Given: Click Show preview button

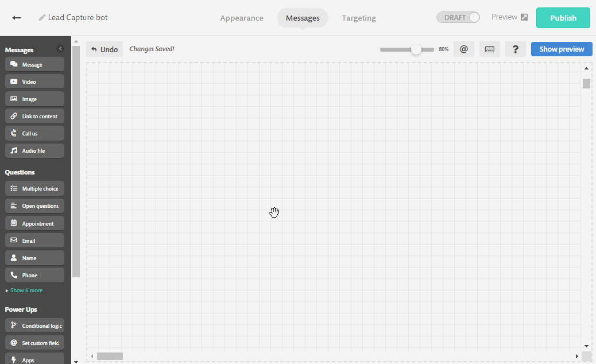Looking at the screenshot, I should click(x=562, y=49).
